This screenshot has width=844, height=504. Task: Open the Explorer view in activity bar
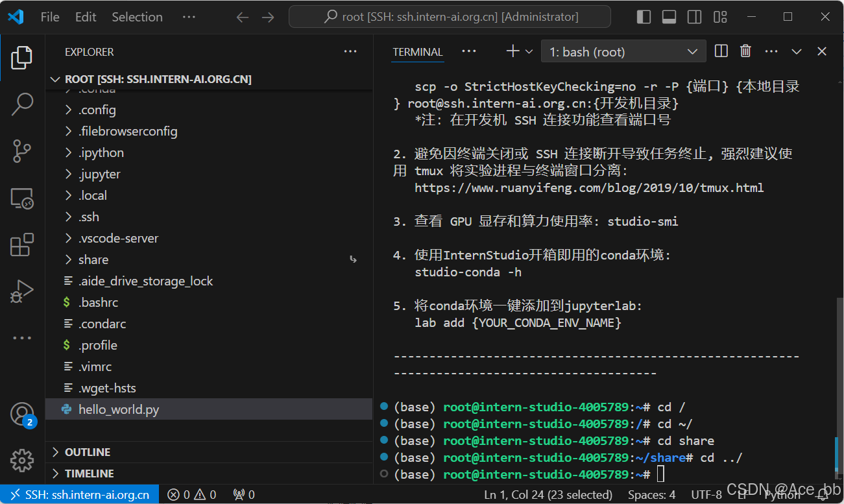click(x=22, y=58)
